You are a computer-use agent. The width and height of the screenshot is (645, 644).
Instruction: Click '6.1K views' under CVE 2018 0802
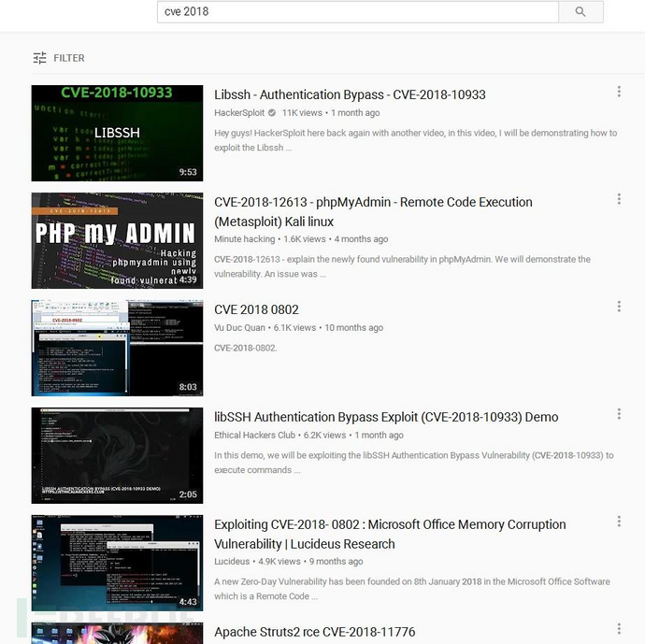pyautogui.click(x=294, y=328)
